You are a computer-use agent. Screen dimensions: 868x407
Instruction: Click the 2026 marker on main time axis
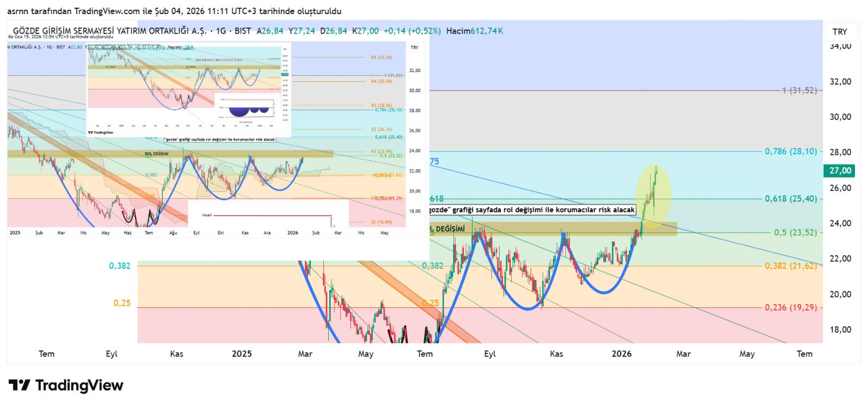pyautogui.click(x=621, y=354)
